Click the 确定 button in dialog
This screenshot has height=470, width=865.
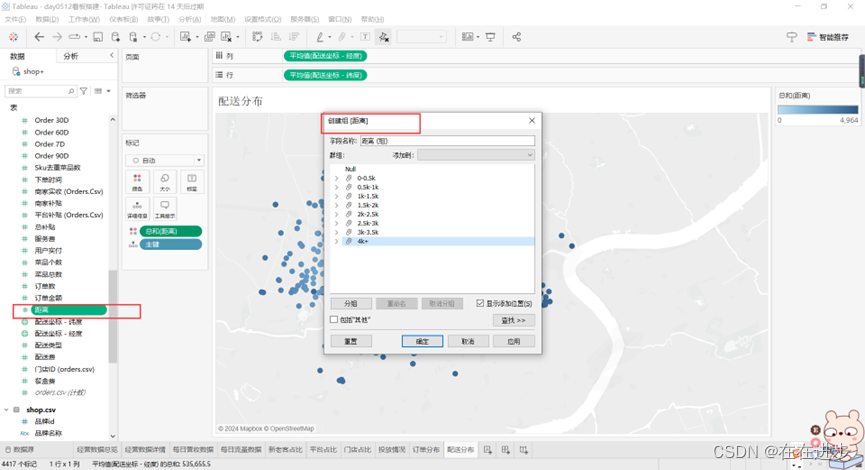(422, 341)
